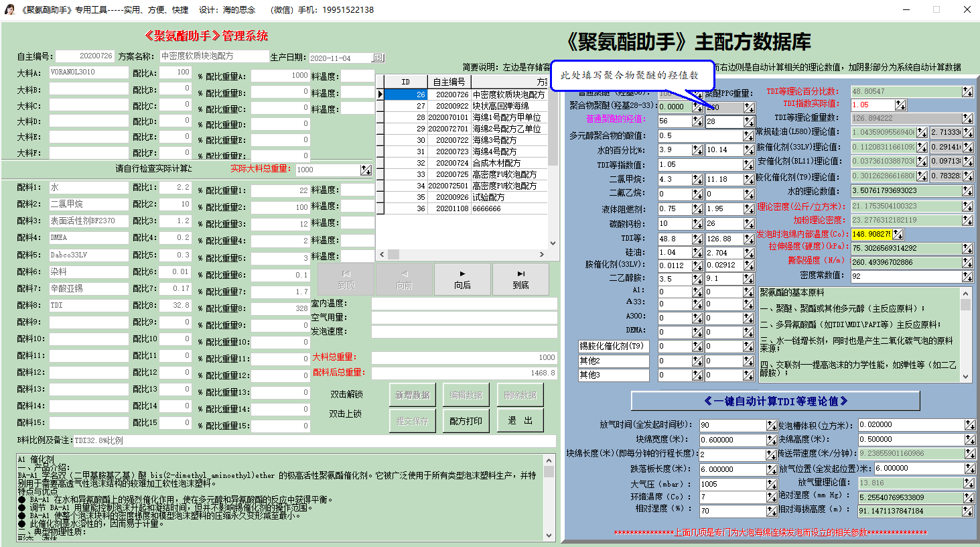Go to previous record with 向前

405,280
